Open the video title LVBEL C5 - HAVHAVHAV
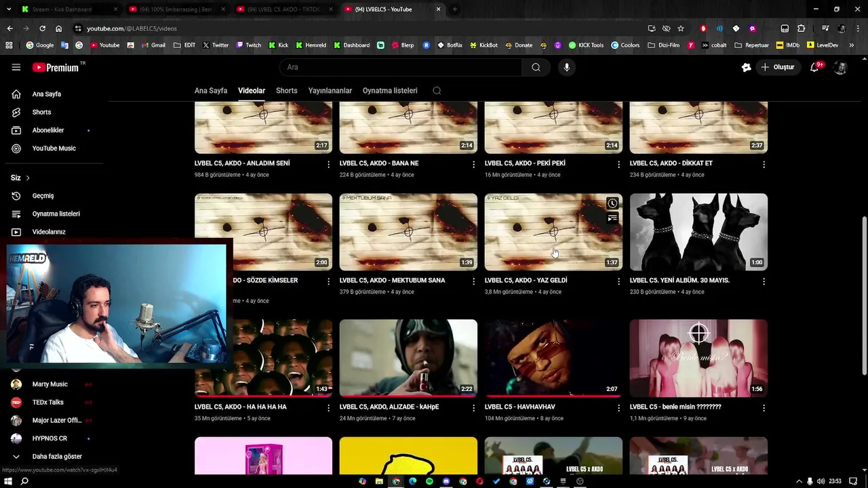 (520, 407)
